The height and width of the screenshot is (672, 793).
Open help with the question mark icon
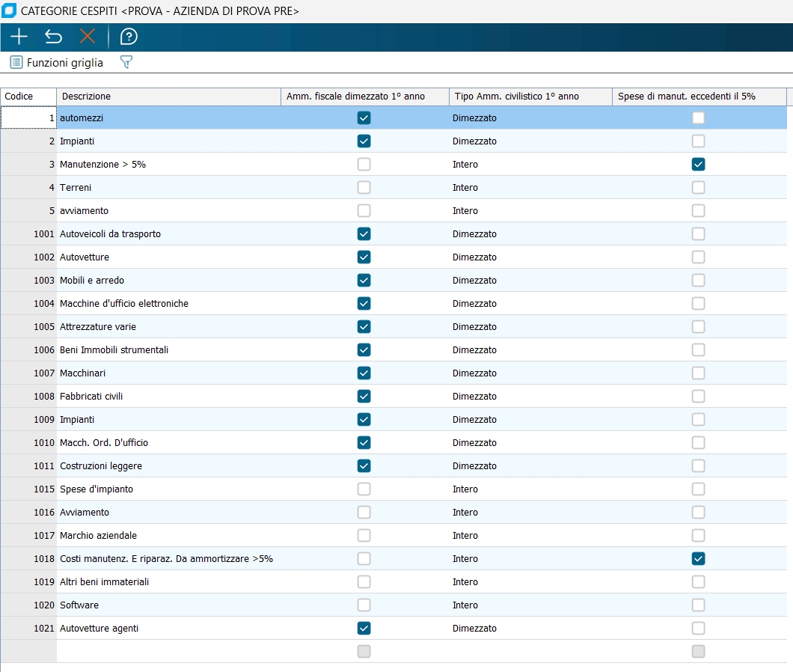click(129, 37)
